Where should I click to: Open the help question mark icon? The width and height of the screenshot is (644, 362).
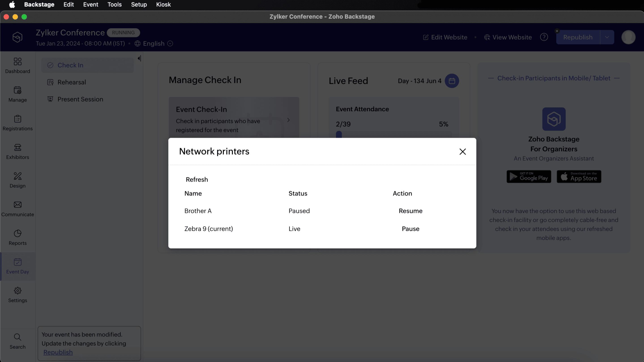544,37
